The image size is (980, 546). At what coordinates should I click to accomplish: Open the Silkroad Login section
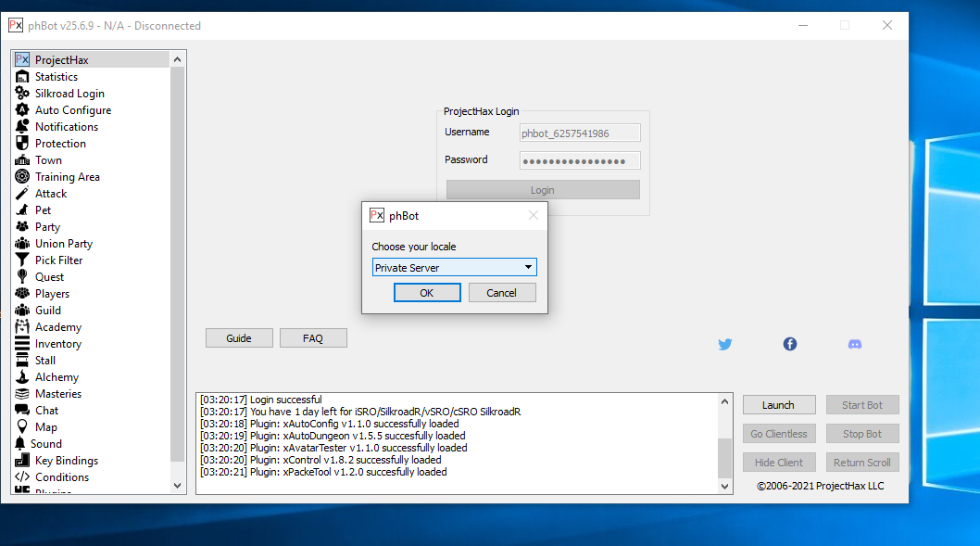[69, 94]
